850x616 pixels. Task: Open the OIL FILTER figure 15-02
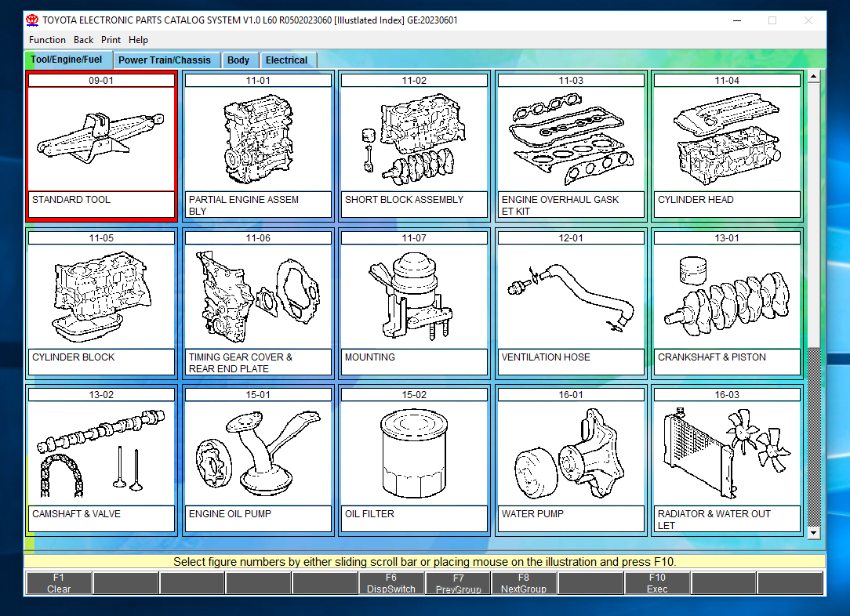414,453
